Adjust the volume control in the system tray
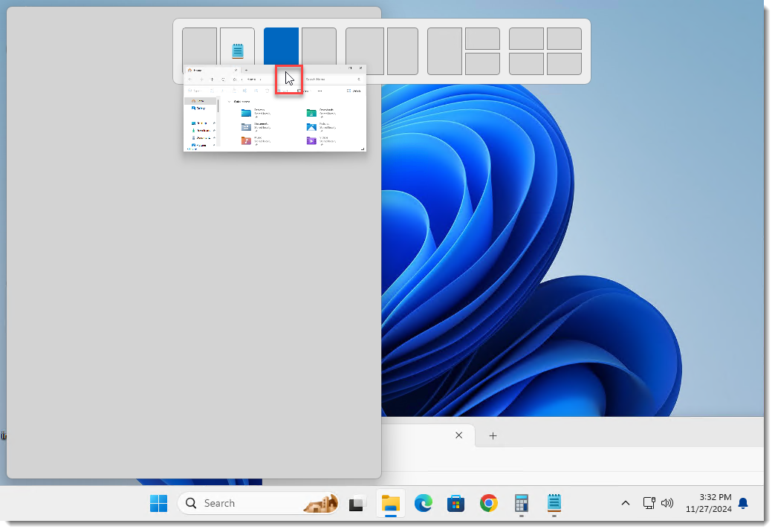 667,503
